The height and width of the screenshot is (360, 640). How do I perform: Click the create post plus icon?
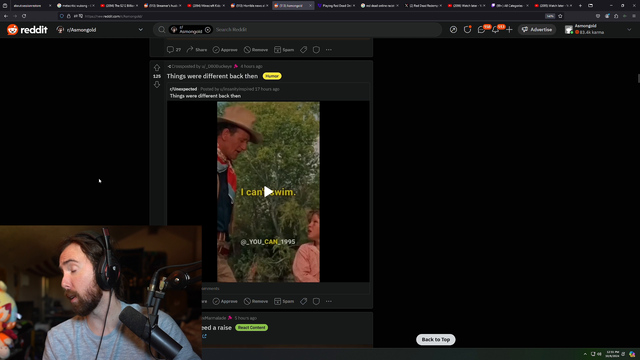[509, 30]
